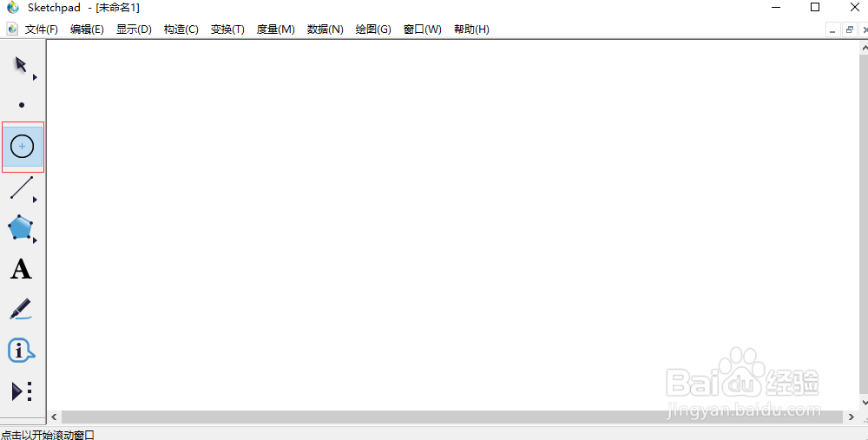Open the 窗口(W) menu
Screen dimensions: 868x440
coord(423,30)
